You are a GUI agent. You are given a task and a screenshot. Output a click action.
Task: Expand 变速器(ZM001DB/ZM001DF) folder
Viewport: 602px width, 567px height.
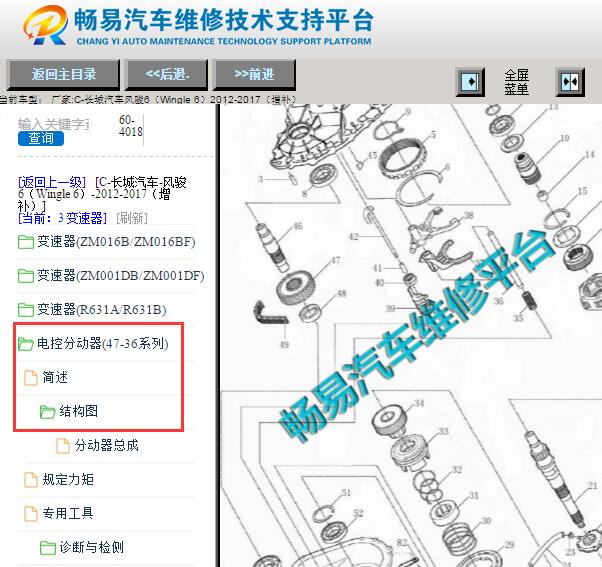[x=121, y=276]
